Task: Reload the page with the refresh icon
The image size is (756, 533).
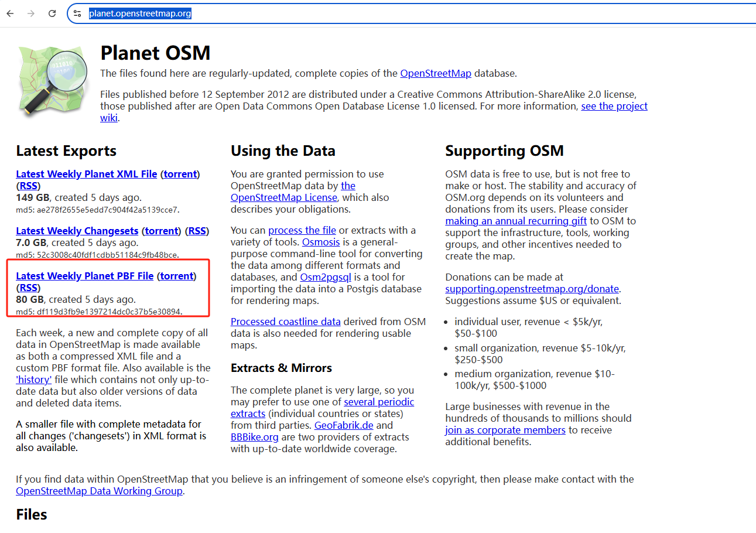Action: [52, 13]
